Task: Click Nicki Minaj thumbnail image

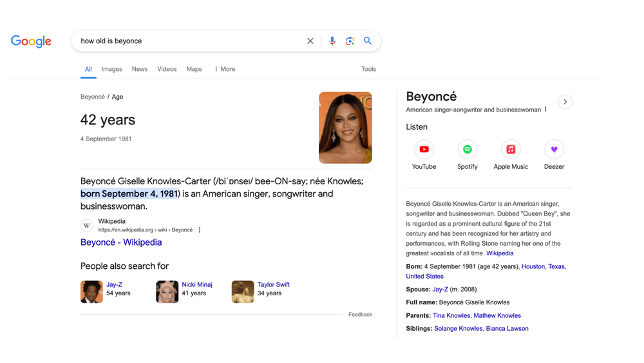Action: point(167,292)
